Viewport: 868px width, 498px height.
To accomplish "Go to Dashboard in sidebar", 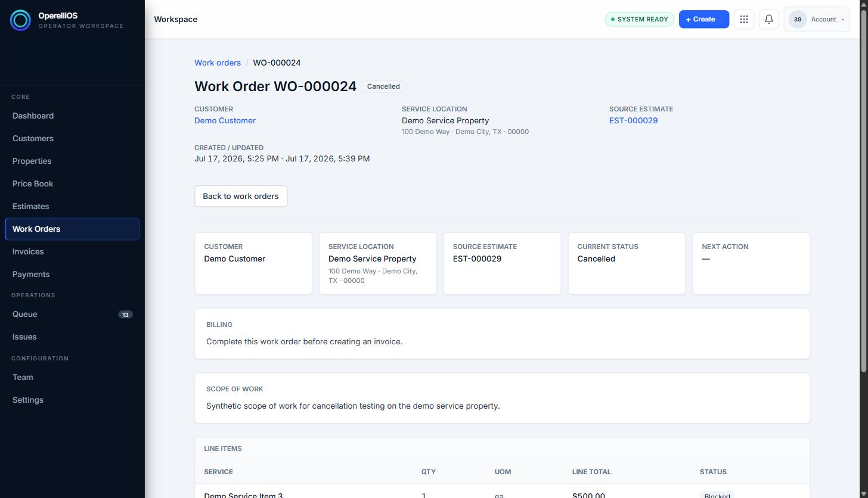I will [72, 116].
